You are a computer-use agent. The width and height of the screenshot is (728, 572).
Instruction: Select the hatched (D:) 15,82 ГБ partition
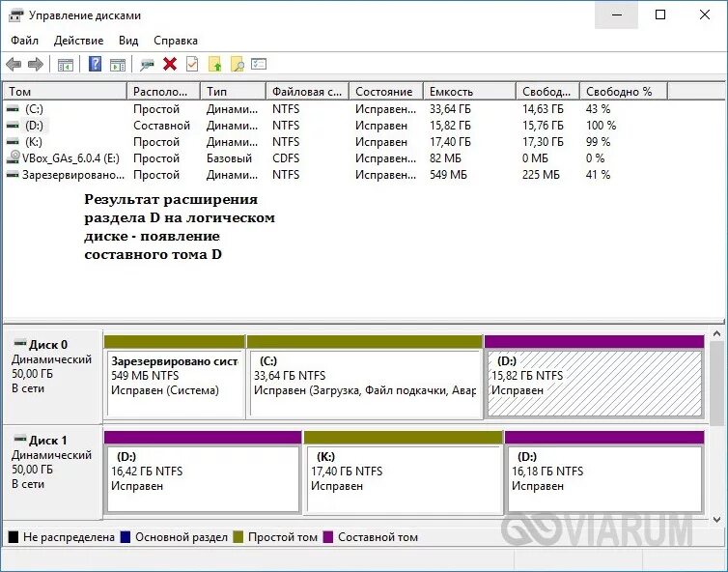(595, 377)
